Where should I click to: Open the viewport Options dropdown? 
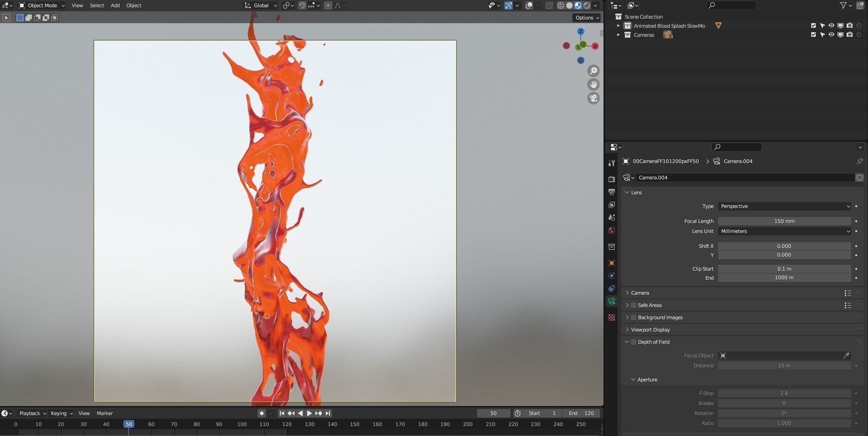[587, 18]
